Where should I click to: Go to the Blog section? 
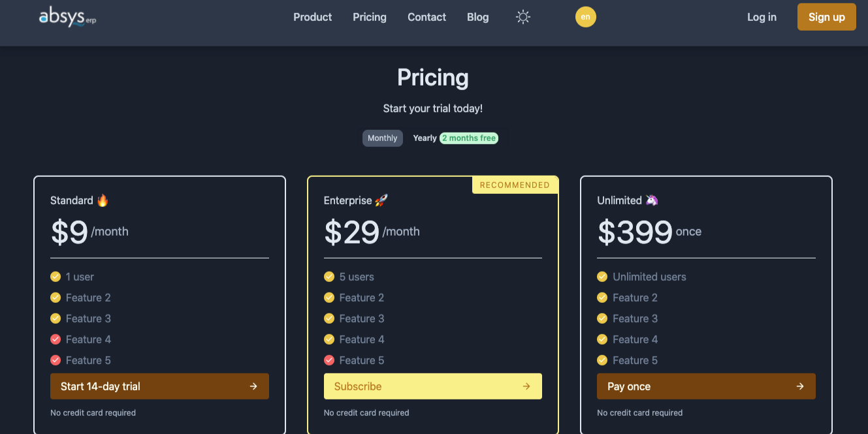[x=477, y=17]
